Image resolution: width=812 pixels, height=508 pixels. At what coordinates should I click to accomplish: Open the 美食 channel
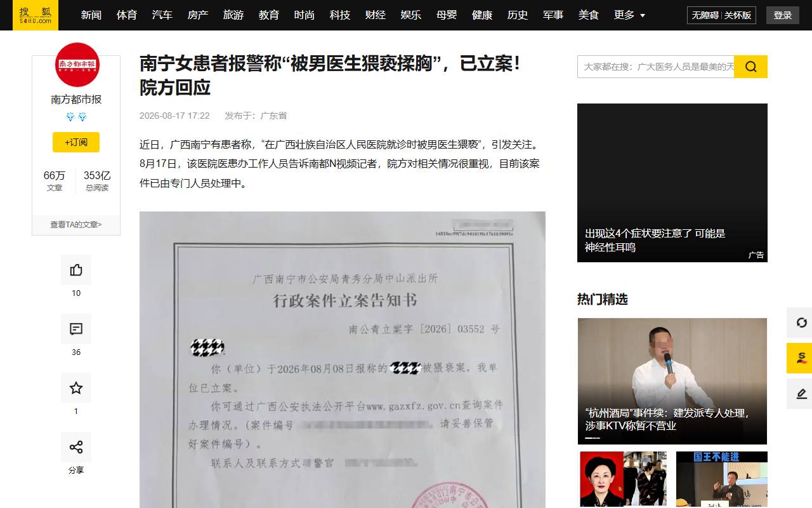[589, 15]
